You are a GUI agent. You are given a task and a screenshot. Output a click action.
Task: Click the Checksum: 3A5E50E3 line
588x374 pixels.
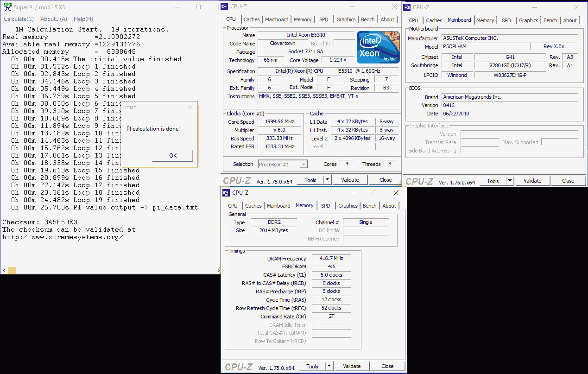click(40, 222)
